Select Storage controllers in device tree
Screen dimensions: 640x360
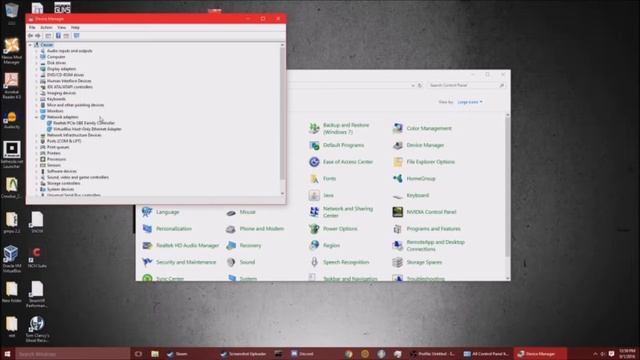tap(63, 183)
